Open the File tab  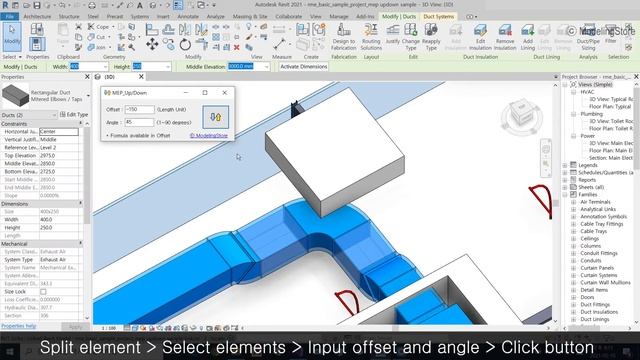click(9, 17)
